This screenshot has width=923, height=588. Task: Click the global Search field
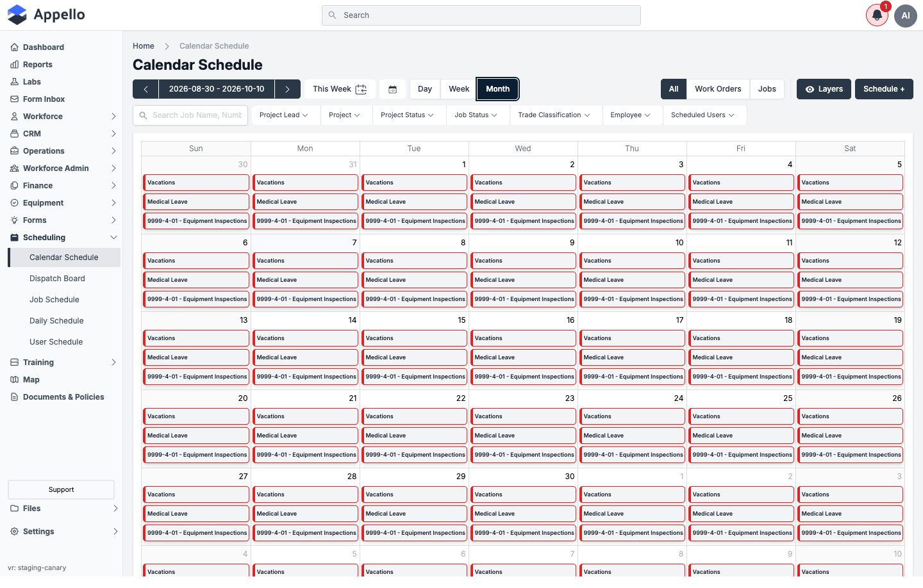[481, 15]
